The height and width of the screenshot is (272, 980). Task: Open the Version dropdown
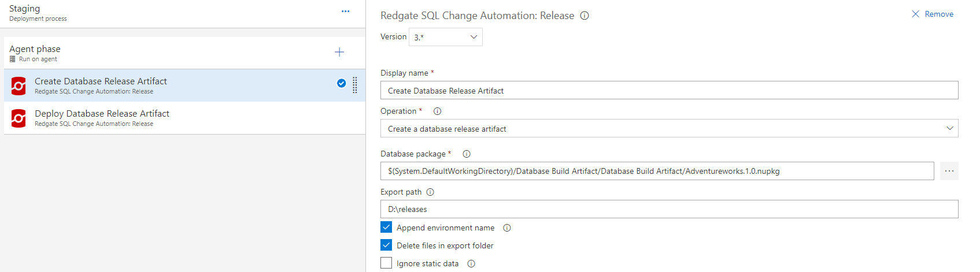point(446,37)
